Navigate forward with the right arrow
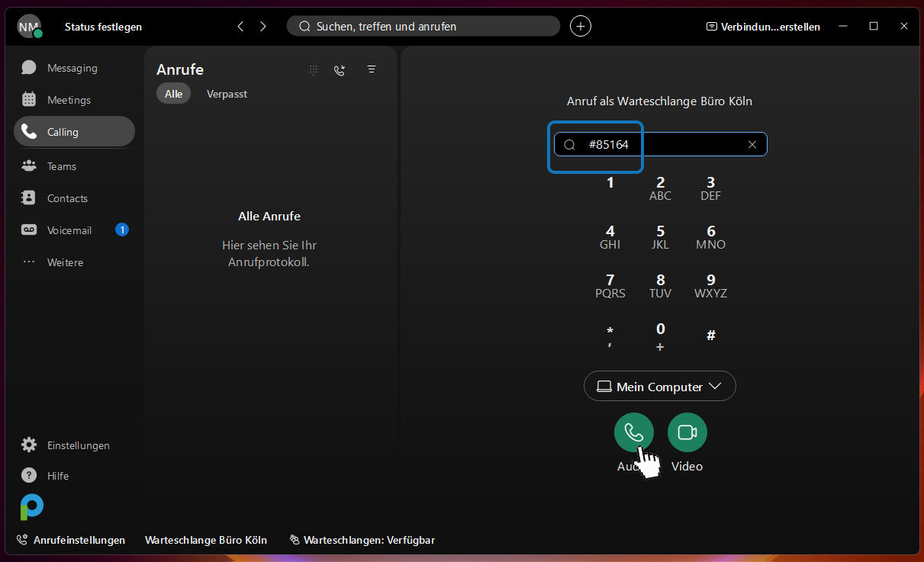The width and height of the screenshot is (924, 562). [263, 26]
